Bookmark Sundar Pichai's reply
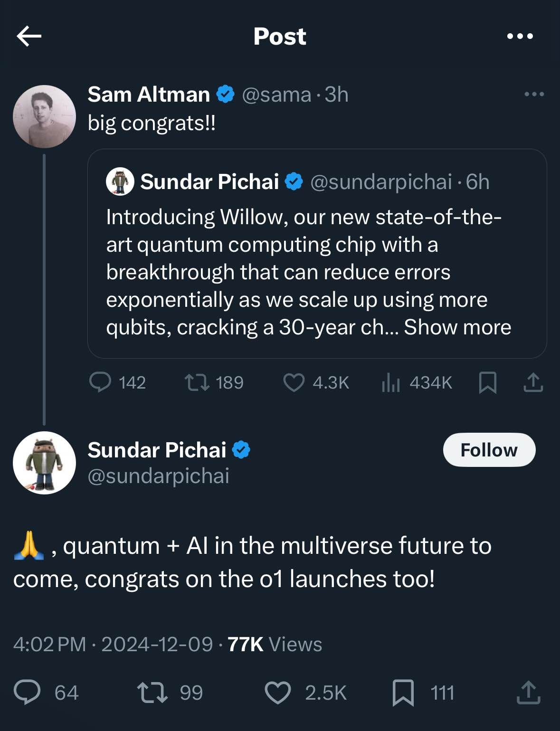The width and height of the screenshot is (560, 731). [x=403, y=692]
